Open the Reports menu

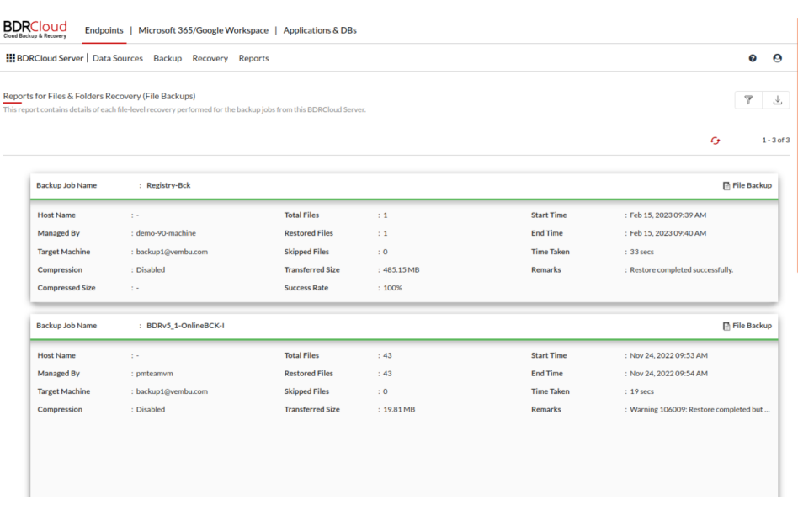click(x=253, y=58)
